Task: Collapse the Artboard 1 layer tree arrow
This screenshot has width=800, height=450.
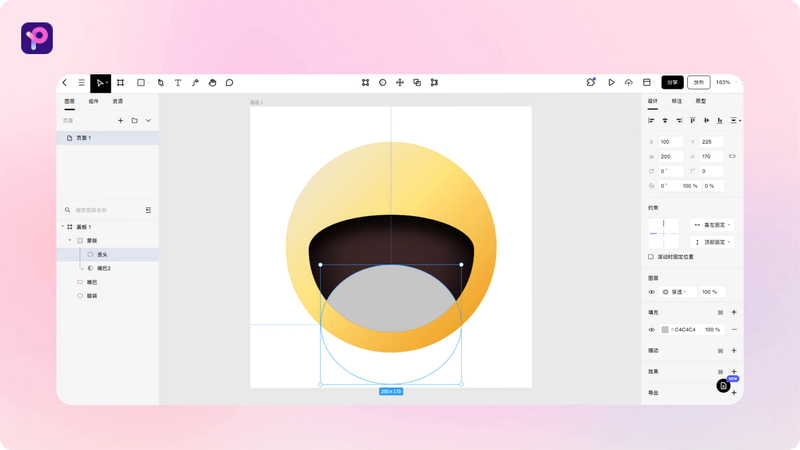Action: 63,227
